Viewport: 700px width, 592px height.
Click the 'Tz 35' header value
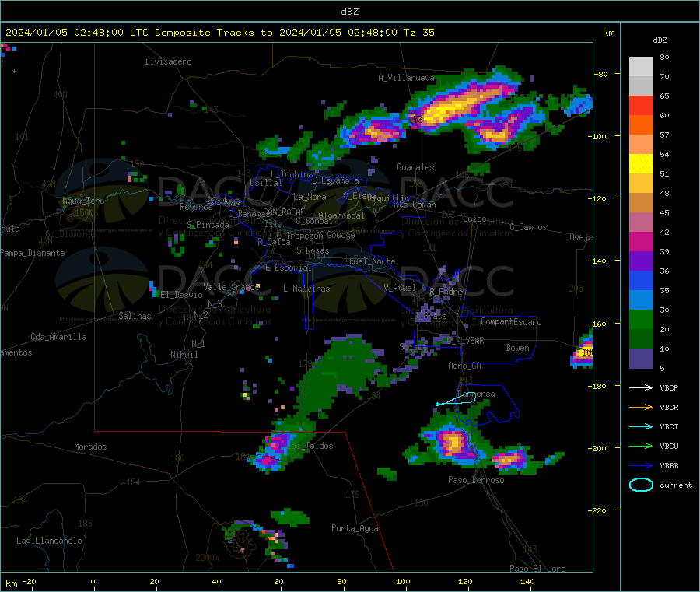pos(418,33)
